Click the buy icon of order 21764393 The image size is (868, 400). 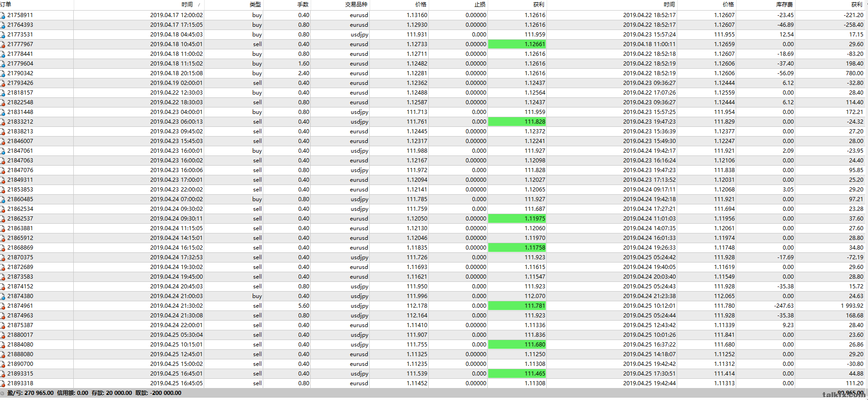click(x=3, y=25)
